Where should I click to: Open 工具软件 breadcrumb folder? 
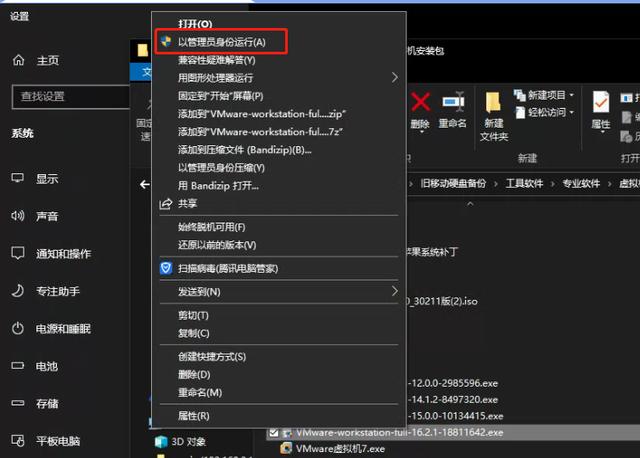pos(524,184)
